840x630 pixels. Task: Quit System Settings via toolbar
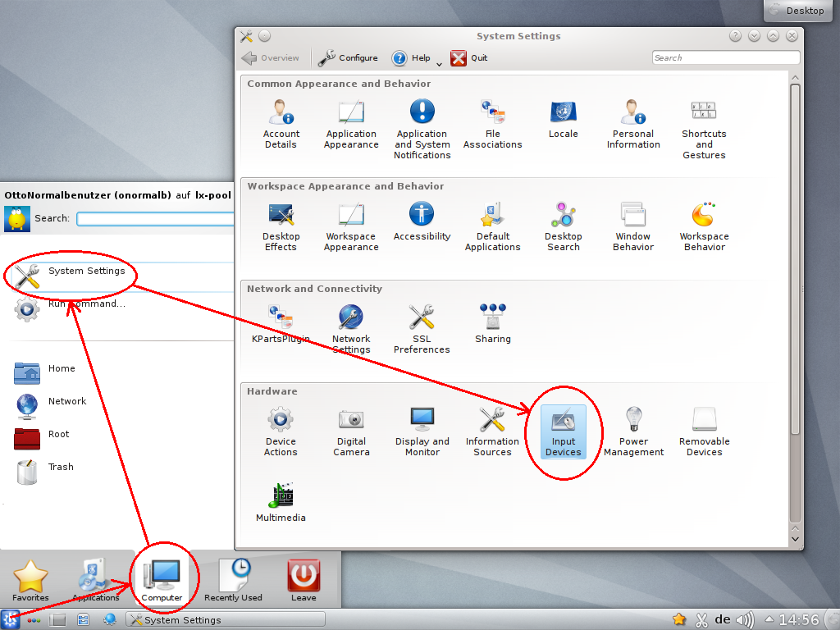469,58
